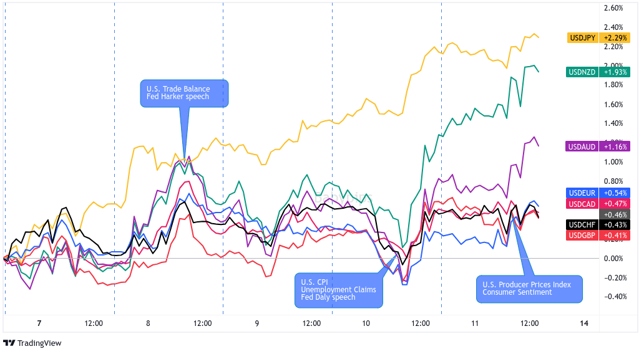The image size is (644, 354).
Task: Click the +1.93% value badge
Action: click(615, 72)
